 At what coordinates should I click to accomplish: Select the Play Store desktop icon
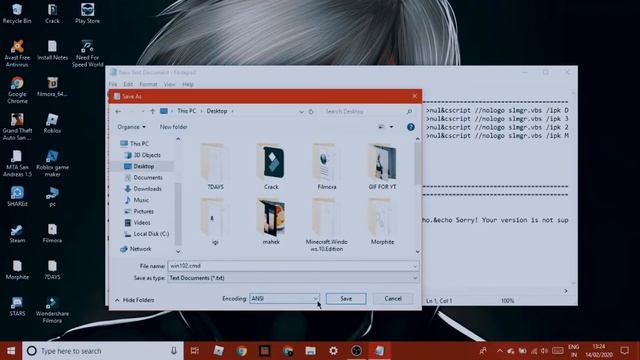coord(87,13)
